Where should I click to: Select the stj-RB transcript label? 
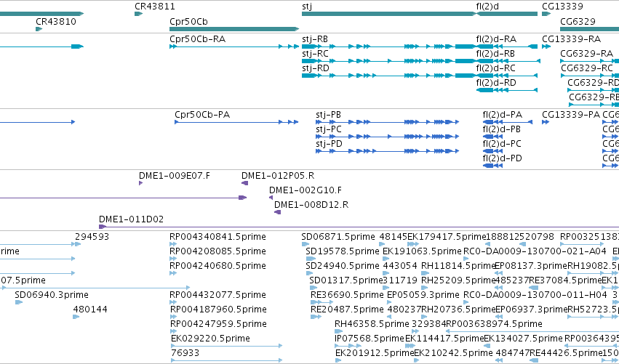(x=315, y=39)
